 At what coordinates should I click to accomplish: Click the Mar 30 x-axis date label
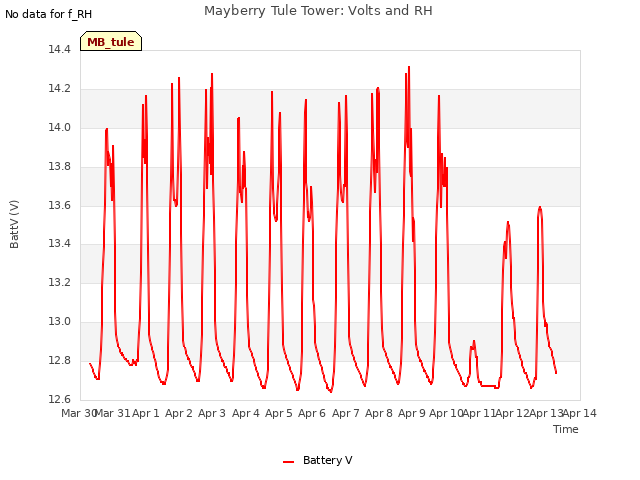coord(78,413)
